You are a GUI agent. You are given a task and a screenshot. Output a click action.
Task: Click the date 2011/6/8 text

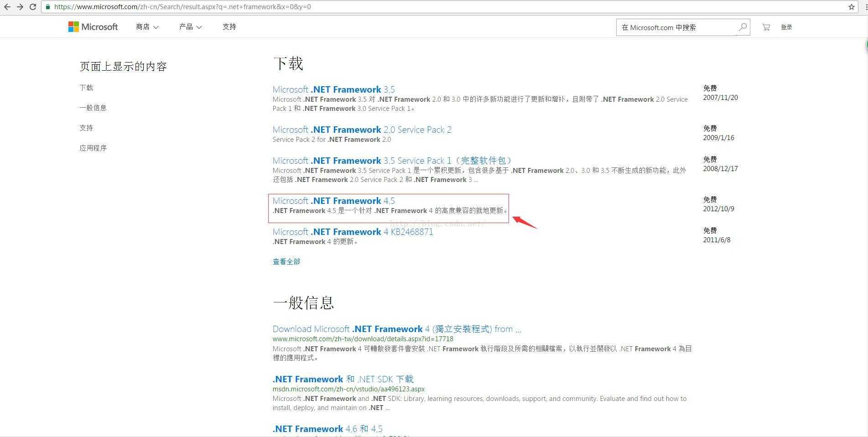(x=717, y=240)
